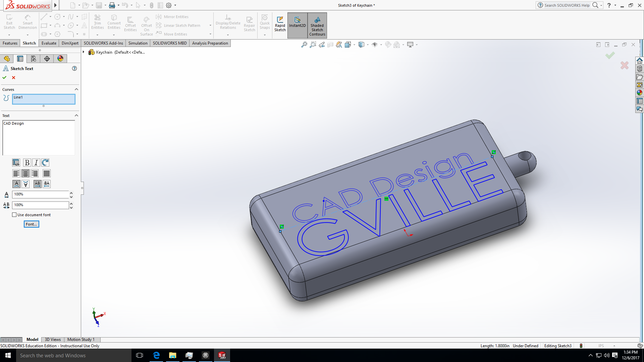This screenshot has width=644, height=362.
Task: Select the Smart Dimension tool
Action: coord(28,22)
